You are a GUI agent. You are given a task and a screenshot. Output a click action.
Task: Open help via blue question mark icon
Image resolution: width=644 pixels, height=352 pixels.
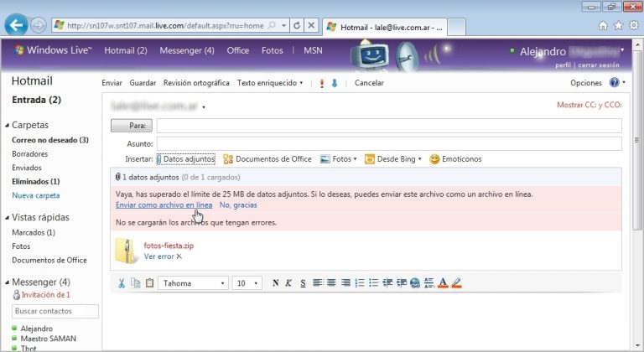coord(614,83)
